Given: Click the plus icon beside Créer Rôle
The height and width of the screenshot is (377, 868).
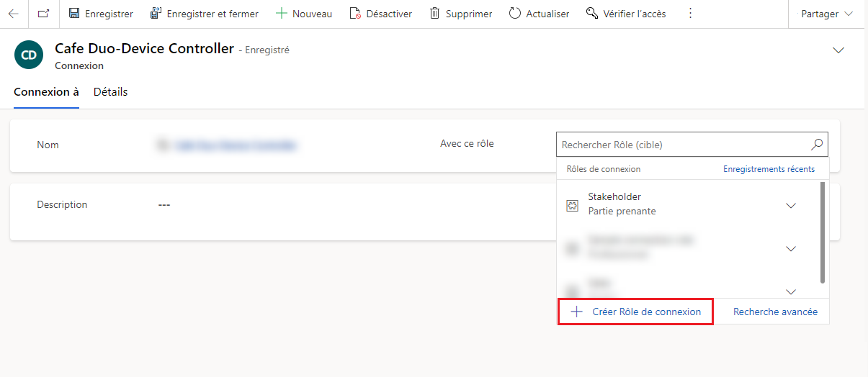Looking at the screenshot, I should [576, 312].
